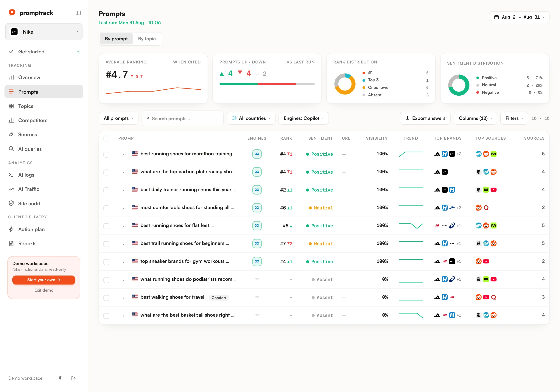Open the Topics sidebar label
The image size is (560, 392).
tap(26, 106)
